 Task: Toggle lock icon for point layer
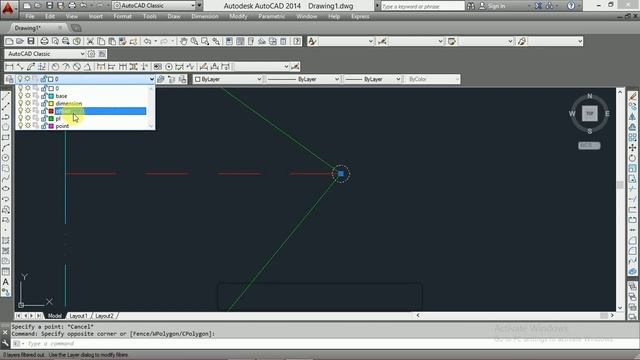pyautogui.click(x=43, y=126)
